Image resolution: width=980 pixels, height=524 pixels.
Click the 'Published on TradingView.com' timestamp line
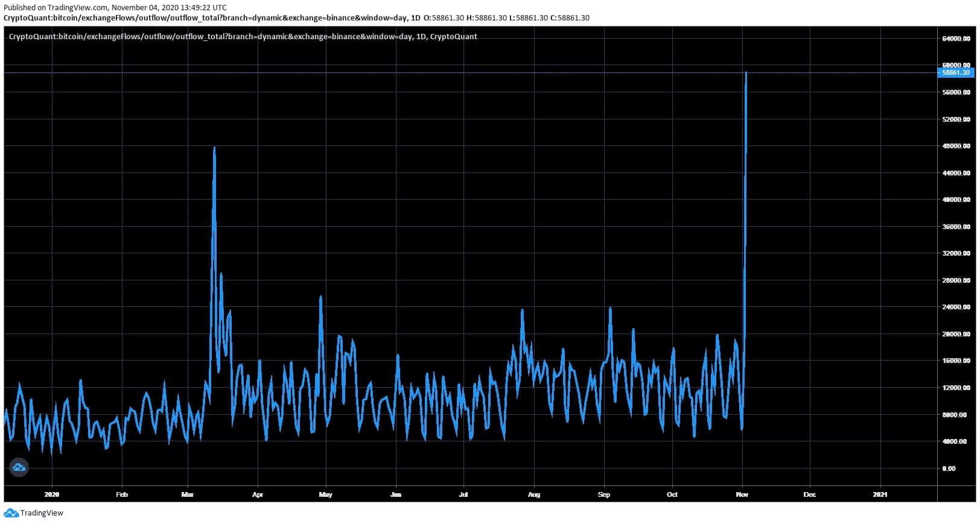115,8
